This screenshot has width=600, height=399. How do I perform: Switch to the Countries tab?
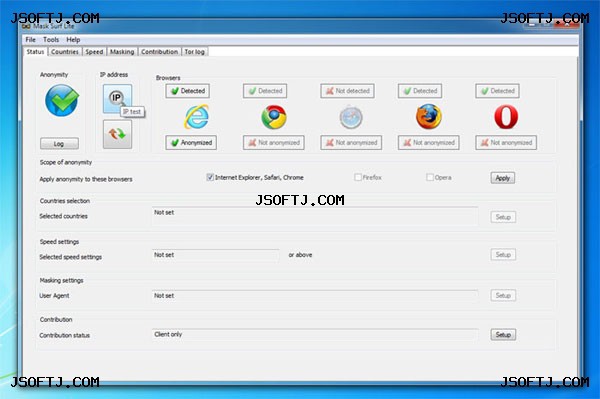pos(65,52)
